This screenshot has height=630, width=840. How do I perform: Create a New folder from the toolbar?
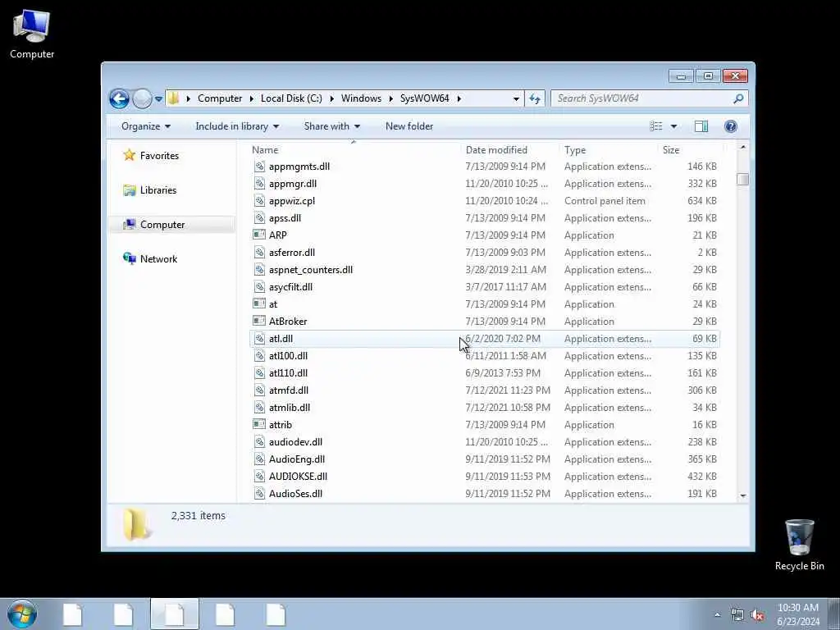[x=409, y=126]
